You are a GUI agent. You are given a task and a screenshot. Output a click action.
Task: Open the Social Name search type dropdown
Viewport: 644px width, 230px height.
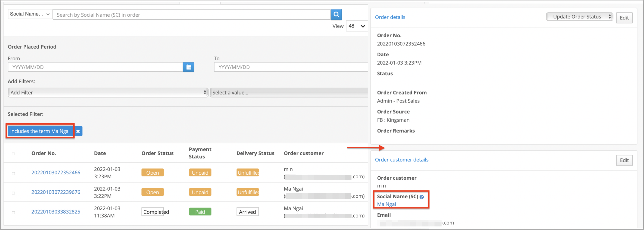click(30, 14)
